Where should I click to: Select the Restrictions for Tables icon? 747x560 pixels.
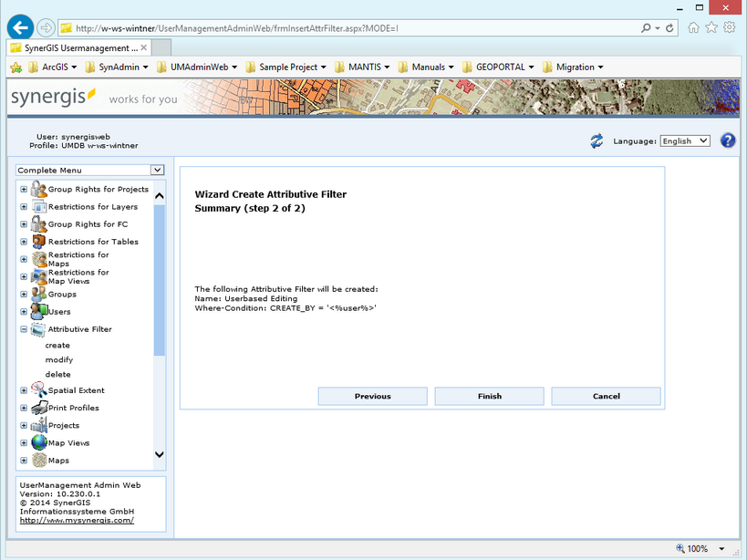[36, 241]
